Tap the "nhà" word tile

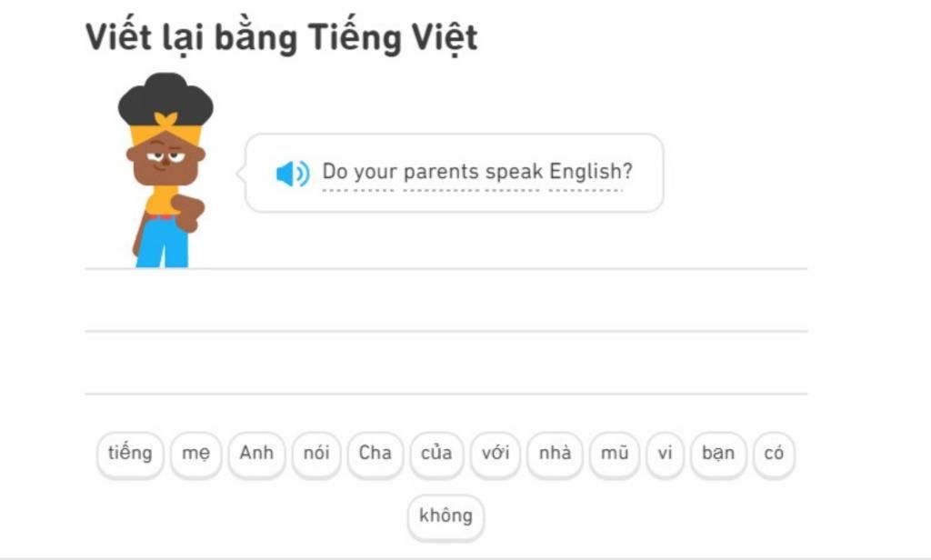point(555,455)
